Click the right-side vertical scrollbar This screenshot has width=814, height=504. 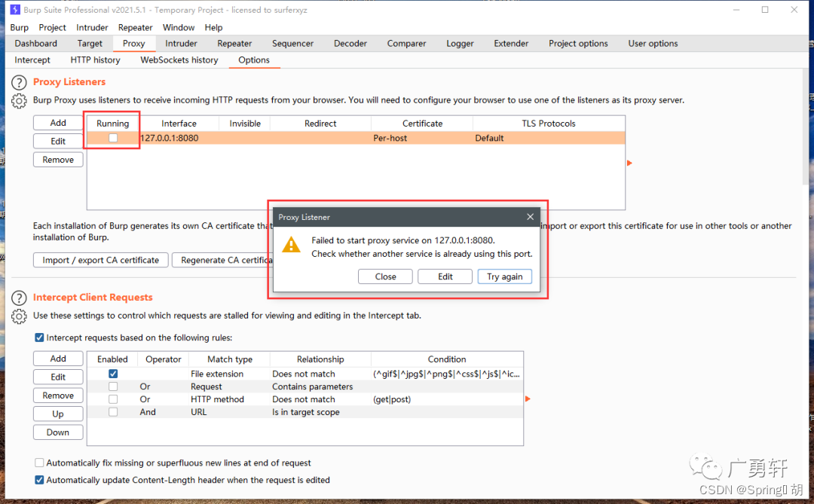(x=805, y=126)
